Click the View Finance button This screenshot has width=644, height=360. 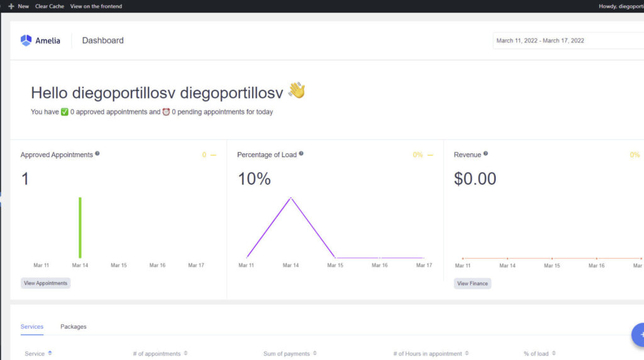(472, 283)
